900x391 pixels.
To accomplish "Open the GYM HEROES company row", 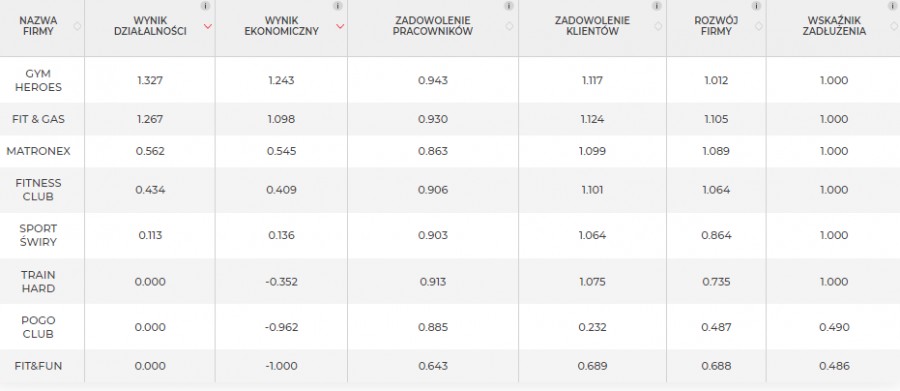I will coord(450,80).
